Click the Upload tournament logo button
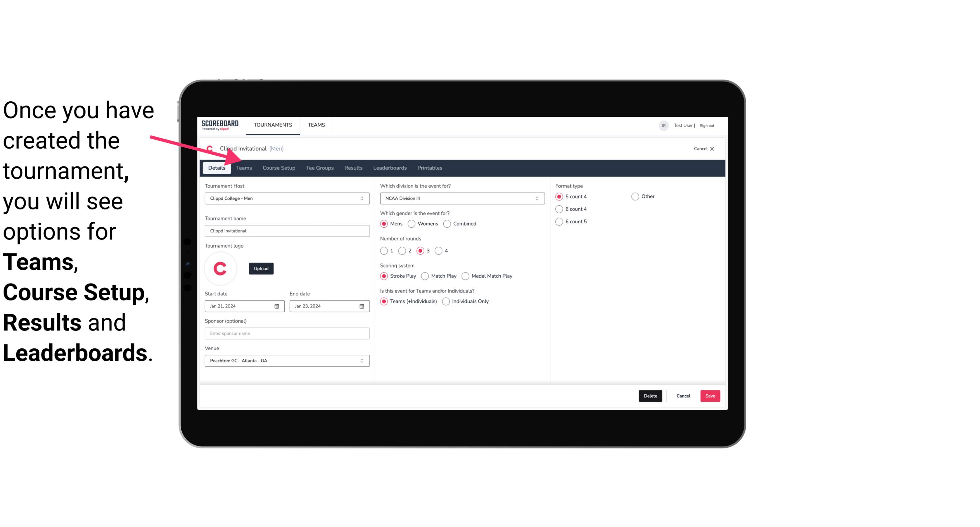Viewport: 980px width, 527px height. [x=260, y=268]
